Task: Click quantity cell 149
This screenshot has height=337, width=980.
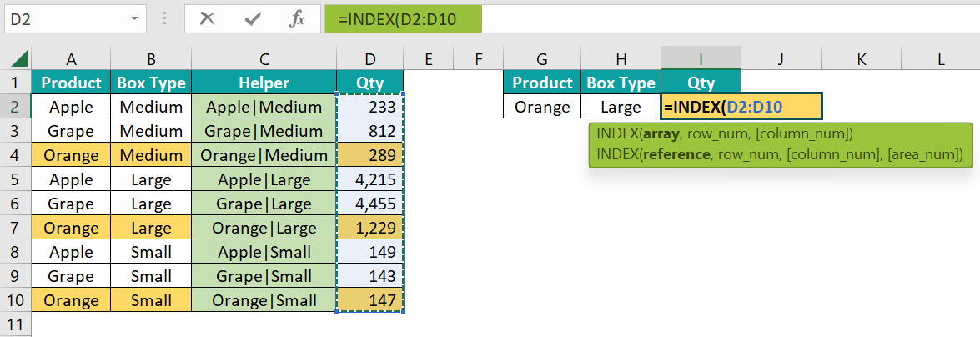Action: pyautogui.click(x=370, y=251)
